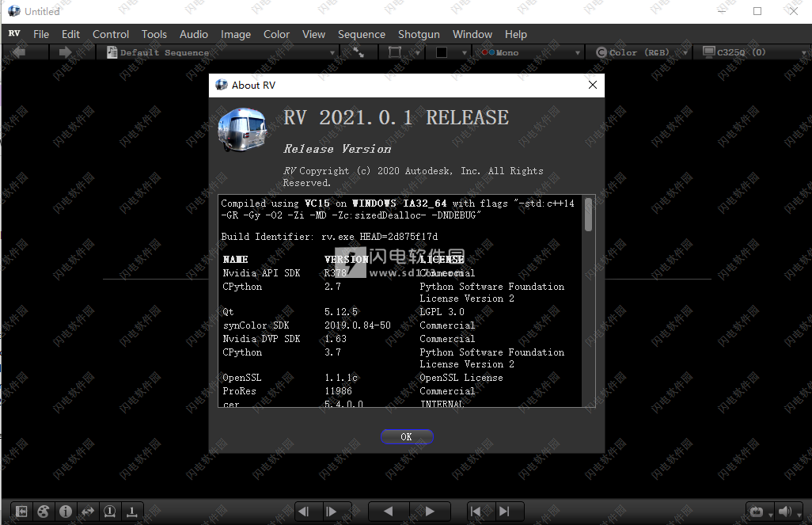Click OK in About RV dialog
The image size is (812, 525).
pos(407,437)
